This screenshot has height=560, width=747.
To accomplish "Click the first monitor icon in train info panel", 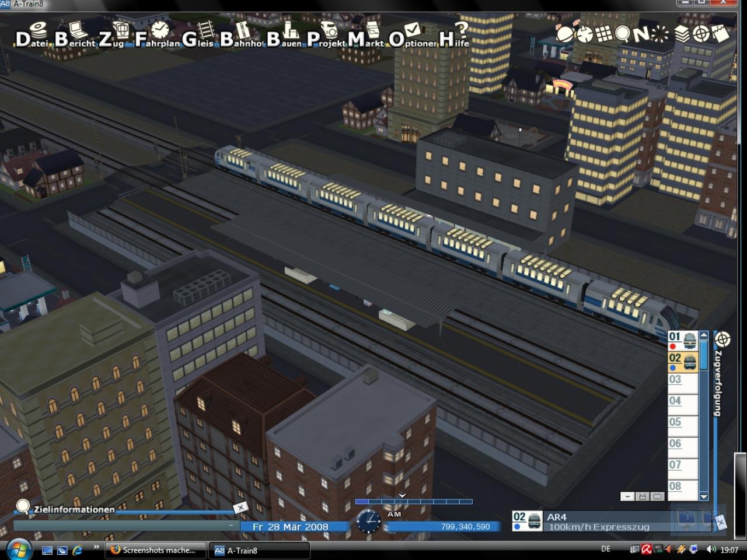I will click(x=687, y=518).
